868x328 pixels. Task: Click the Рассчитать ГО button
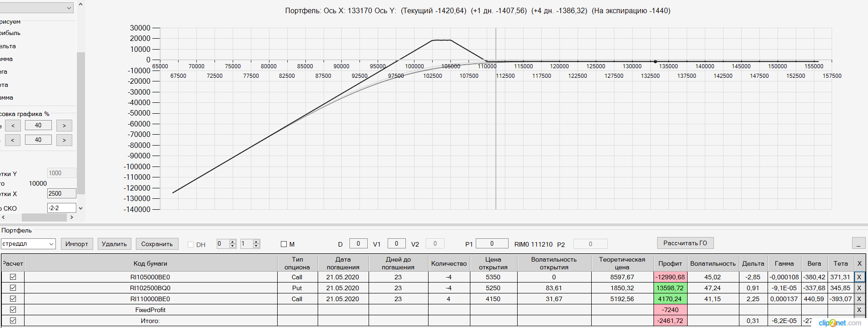[685, 243]
